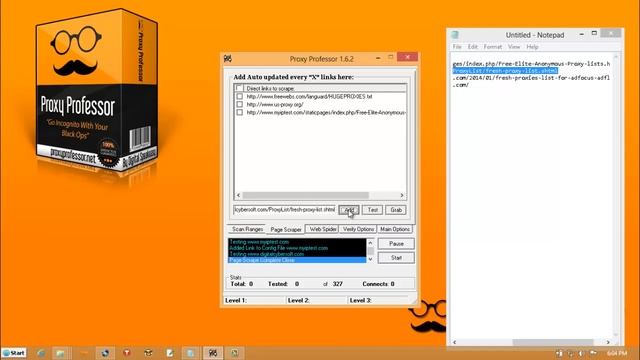Viewport: 640px width, 360px height.
Task: Click Notepad's horizontal scrollbar thumb
Action: click(553, 342)
